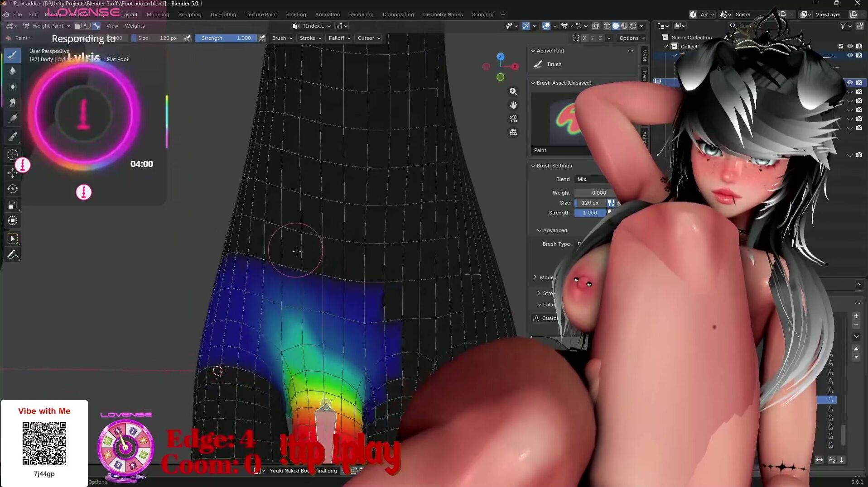Disable rendering for the Collection row

pyautogui.click(x=859, y=46)
